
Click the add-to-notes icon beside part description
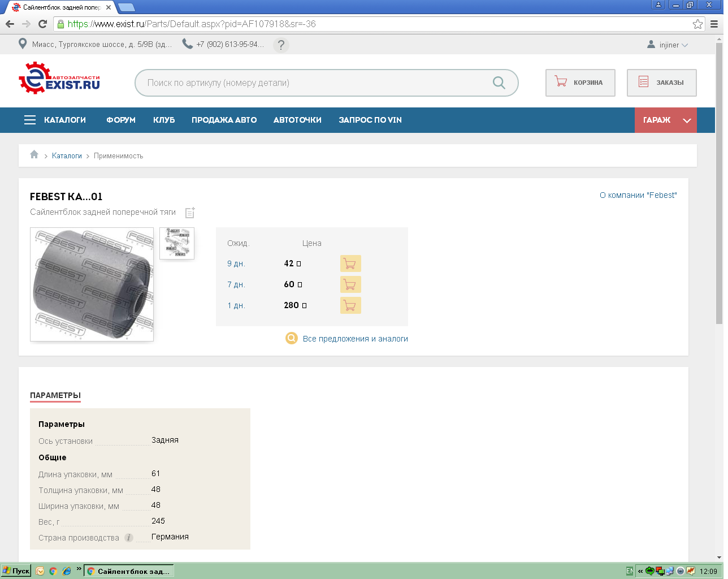coord(190,213)
